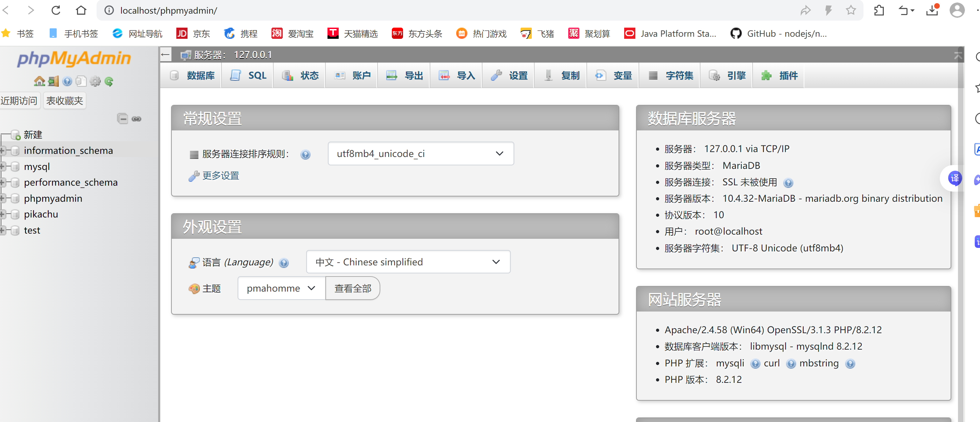Image resolution: width=980 pixels, height=422 pixels.
Task: Click help icon next to 服务器连接排序规则
Action: click(305, 154)
